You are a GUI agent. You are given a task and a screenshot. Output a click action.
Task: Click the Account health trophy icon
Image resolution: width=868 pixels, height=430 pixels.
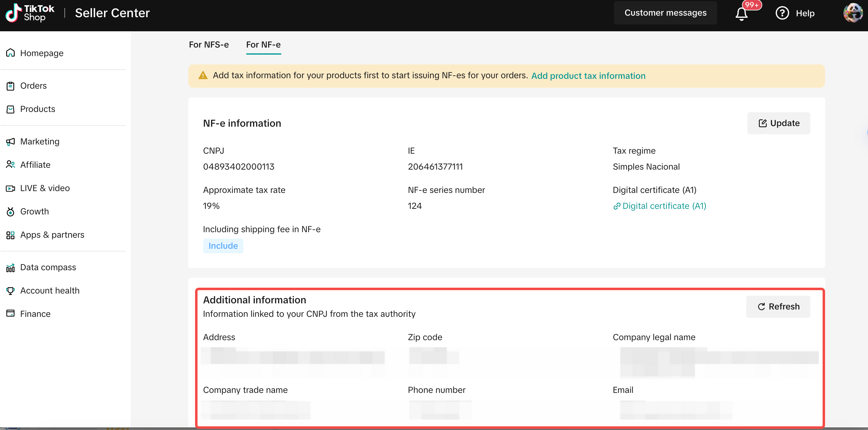pyautogui.click(x=10, y=290)
